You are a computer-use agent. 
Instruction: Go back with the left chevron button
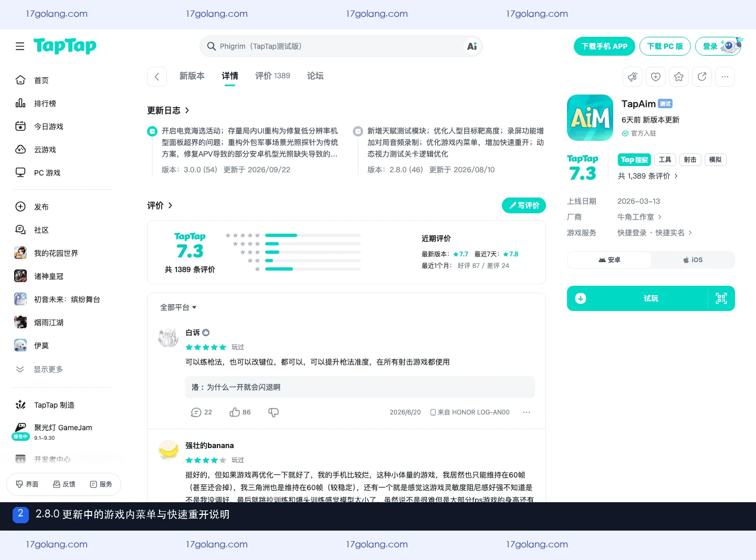157,77
